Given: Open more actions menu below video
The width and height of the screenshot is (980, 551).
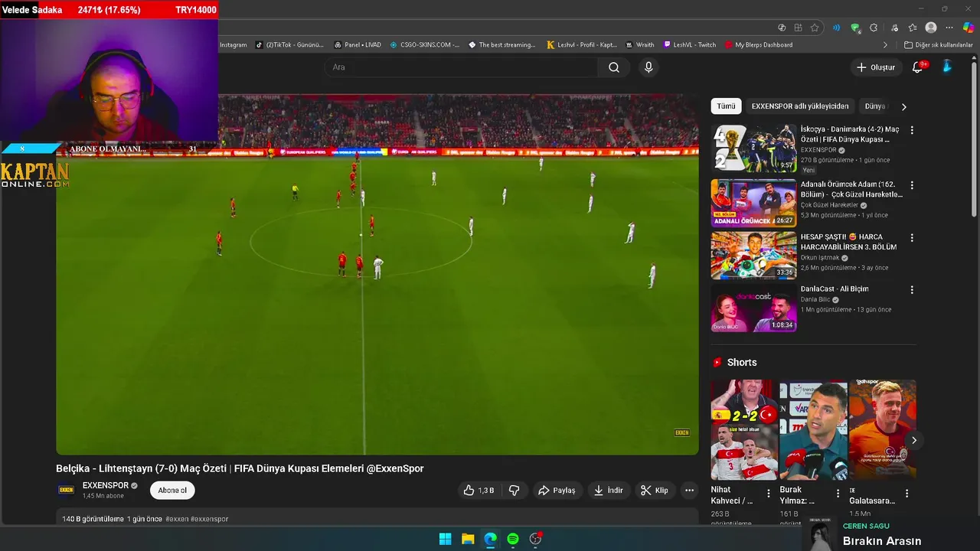Looking at the screenshot, I should (x=689, y=491).
